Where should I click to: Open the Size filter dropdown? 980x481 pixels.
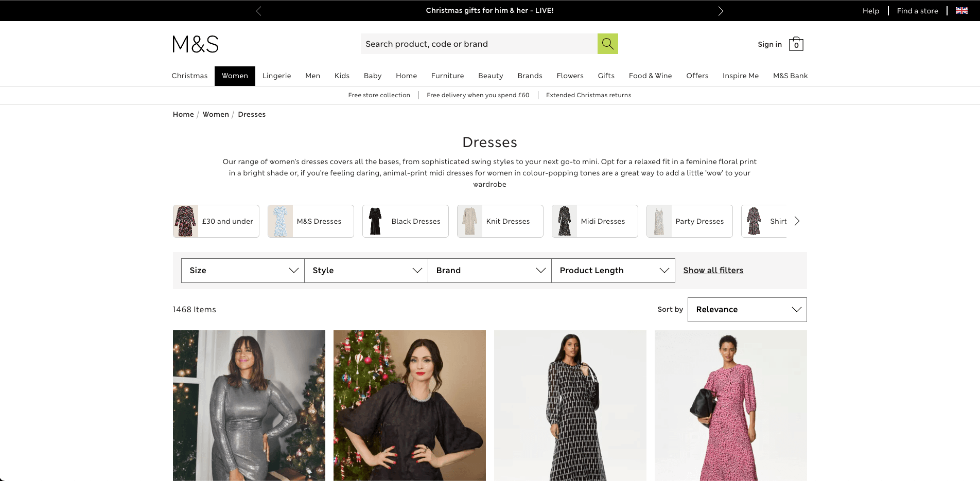(x=243, y=271)
